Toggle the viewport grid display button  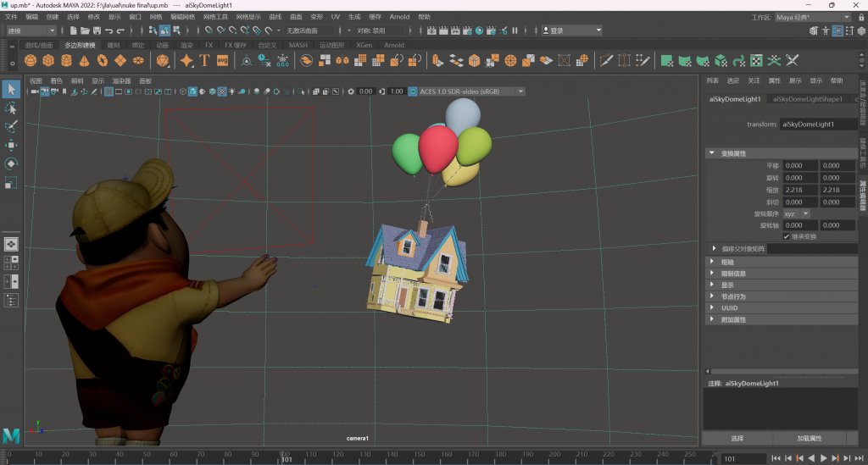tap(108, 91)
